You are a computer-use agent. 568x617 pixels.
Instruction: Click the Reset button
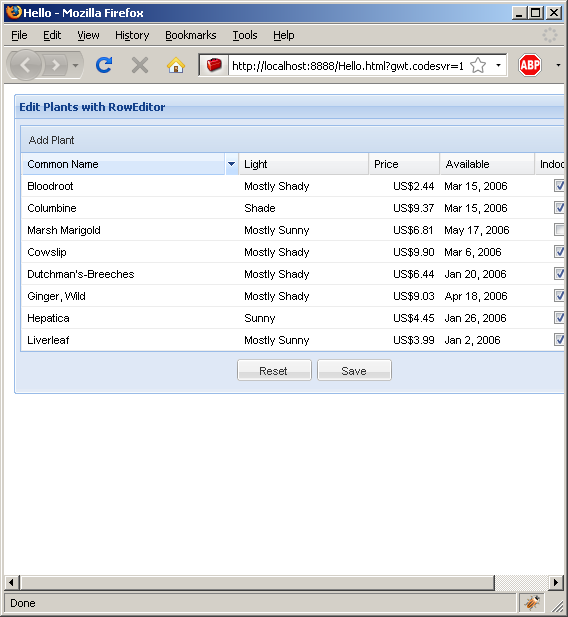tap(274, 370)
